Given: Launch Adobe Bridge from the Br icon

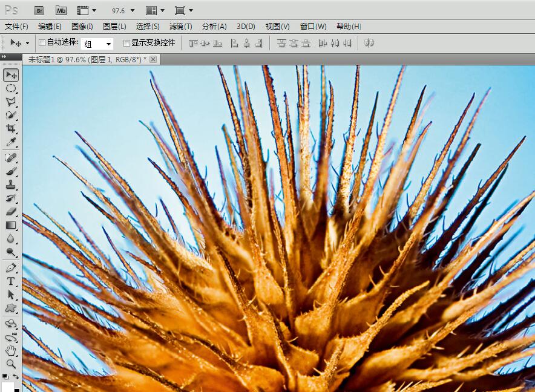Looking at the screenshot, I should click(x=39, y=10).
